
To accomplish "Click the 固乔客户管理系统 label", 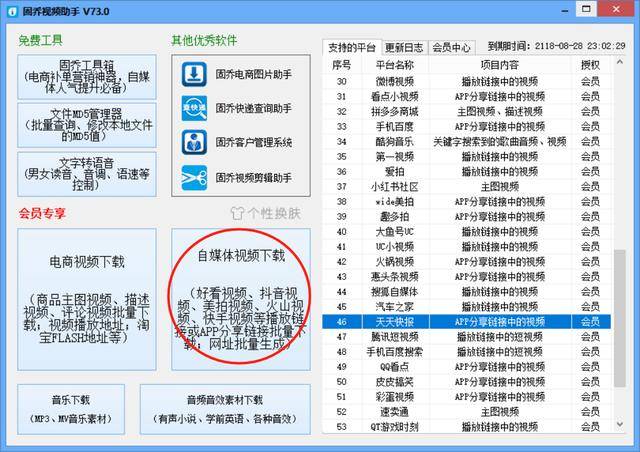I will pyautogui.click(x=253, y=142).
